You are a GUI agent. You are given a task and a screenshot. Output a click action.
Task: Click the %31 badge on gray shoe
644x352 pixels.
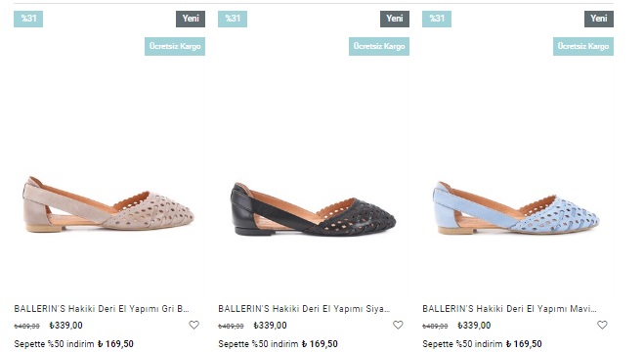[x=28, y=19]
